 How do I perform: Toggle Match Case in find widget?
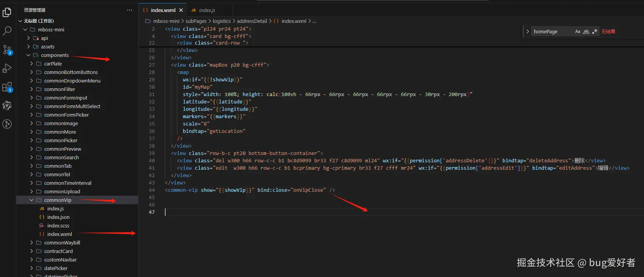point(578,31)
